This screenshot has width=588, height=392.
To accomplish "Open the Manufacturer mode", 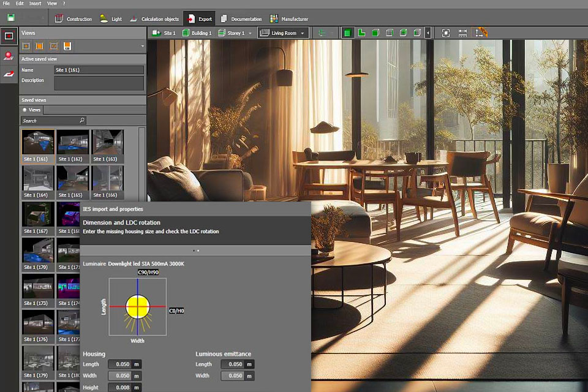I will (x=289, y=19).
